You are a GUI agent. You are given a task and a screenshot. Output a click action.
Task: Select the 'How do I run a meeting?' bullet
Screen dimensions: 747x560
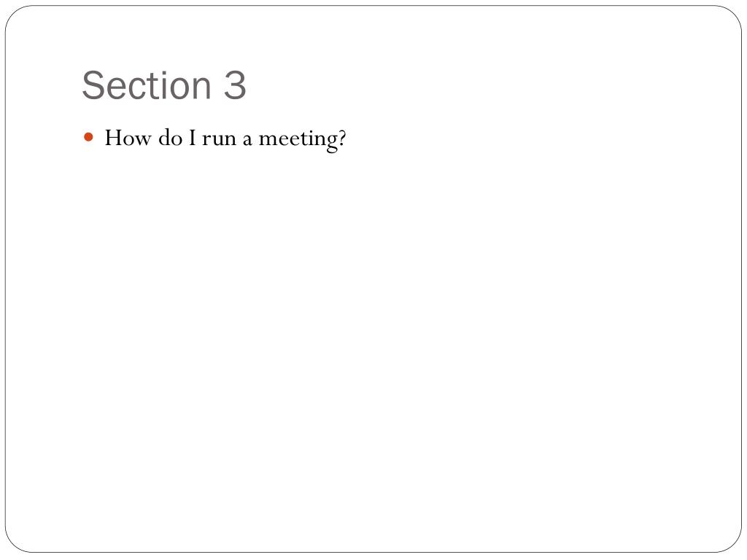click(225, 139)
